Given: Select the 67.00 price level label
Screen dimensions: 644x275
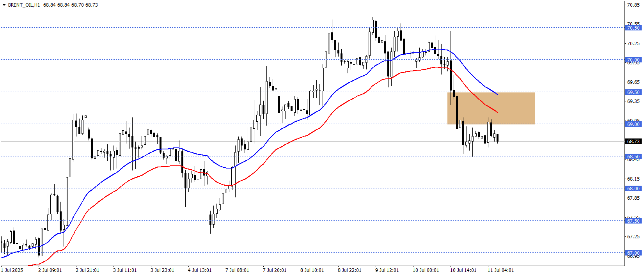Looking at the screenshot, I should [633, 253].
